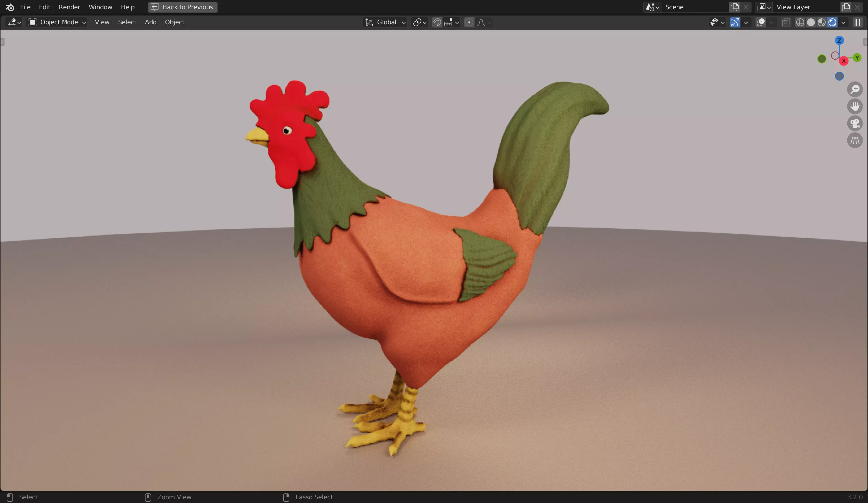Viewport: 868px width, 503px height.
Task: Click the zoom magnifier viewport icon
Action: point(855,89)
